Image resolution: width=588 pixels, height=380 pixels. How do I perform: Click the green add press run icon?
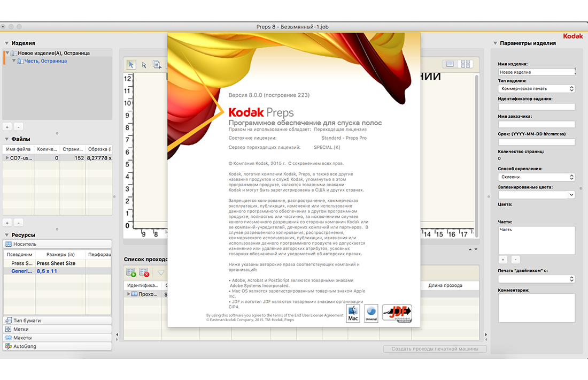[130, 273]
